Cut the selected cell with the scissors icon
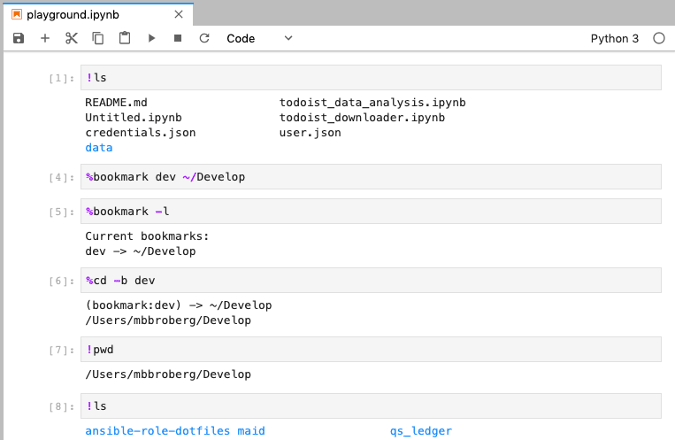Image resolution: width=675 pixels, height=440 pixels. point(71,38)
